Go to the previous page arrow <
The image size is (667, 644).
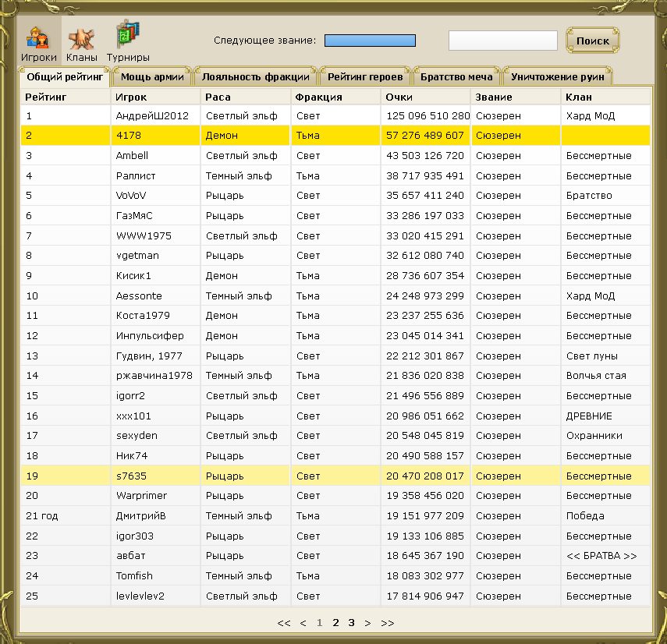pos(303,623)
